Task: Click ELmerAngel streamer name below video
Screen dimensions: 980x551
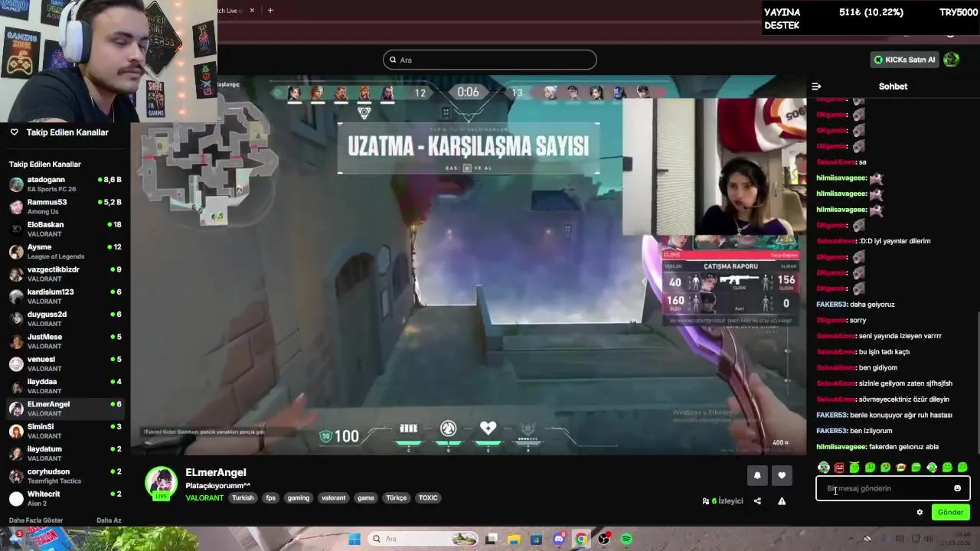Action: pyautogui.click(x=216, y=472)
